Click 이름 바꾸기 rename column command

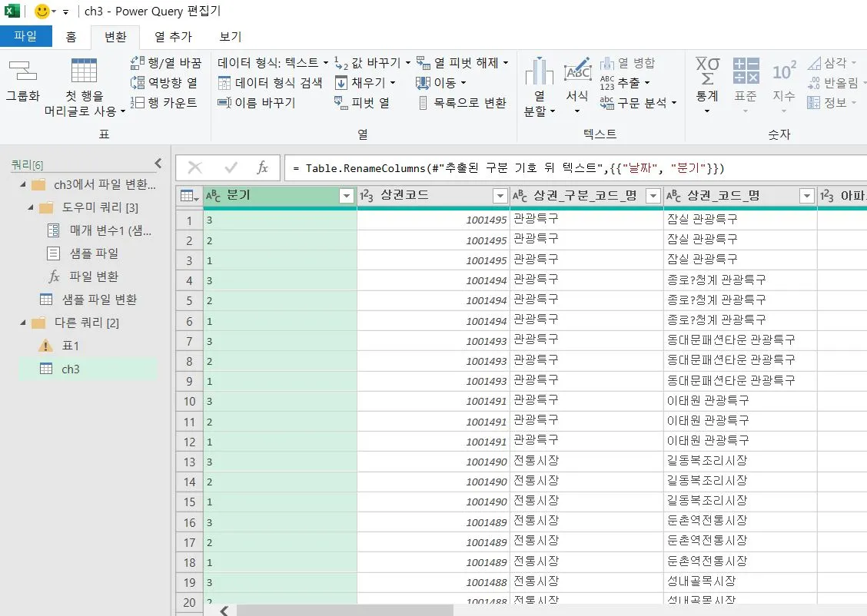pos(257,103)
